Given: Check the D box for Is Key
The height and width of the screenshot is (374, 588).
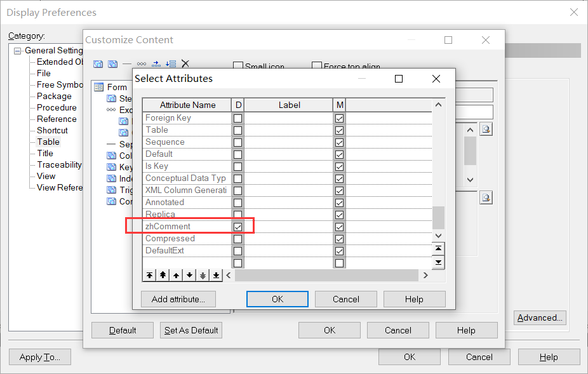Looking at the screenshot, I should tap(237, 166).
